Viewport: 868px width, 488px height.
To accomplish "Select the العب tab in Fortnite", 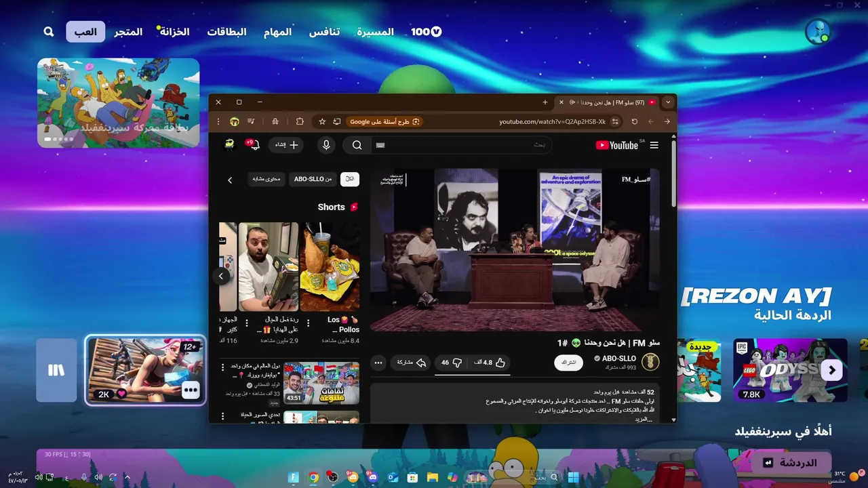I will (85, 32).
